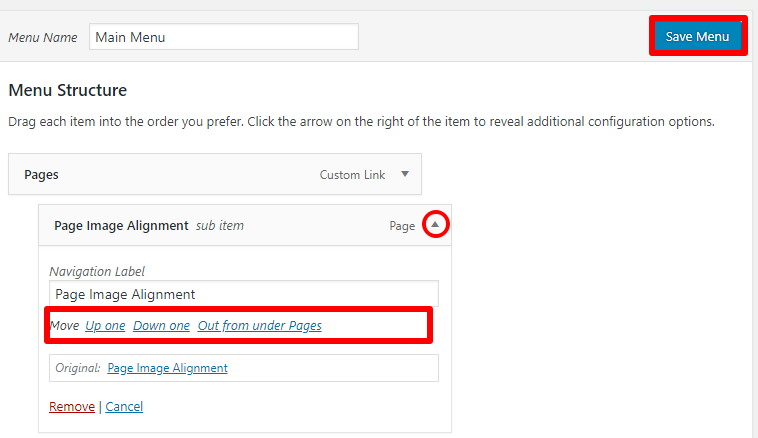Move item with Up one link
Viewport: 758px width, 438px height.
(105, 326)
